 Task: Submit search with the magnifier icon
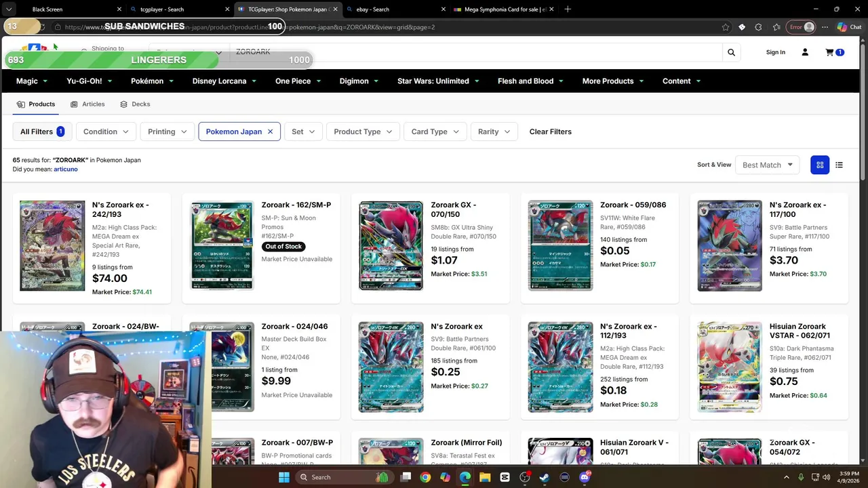(731, 52)
